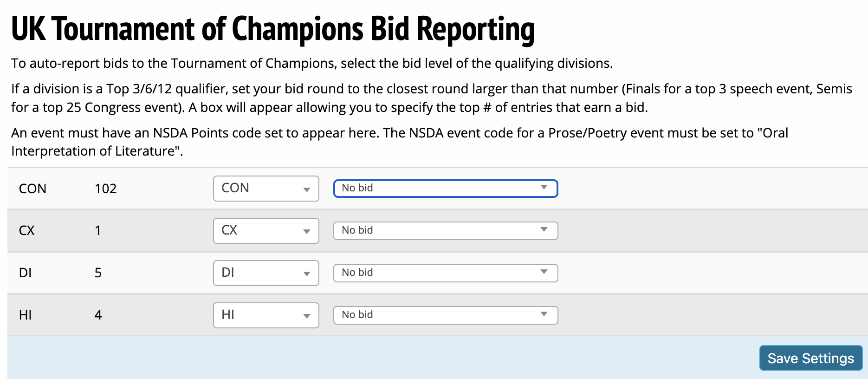The image size is (868, 379).
Task: Click the DI division label
Action: pyautogui.click(x=26, y=273)
